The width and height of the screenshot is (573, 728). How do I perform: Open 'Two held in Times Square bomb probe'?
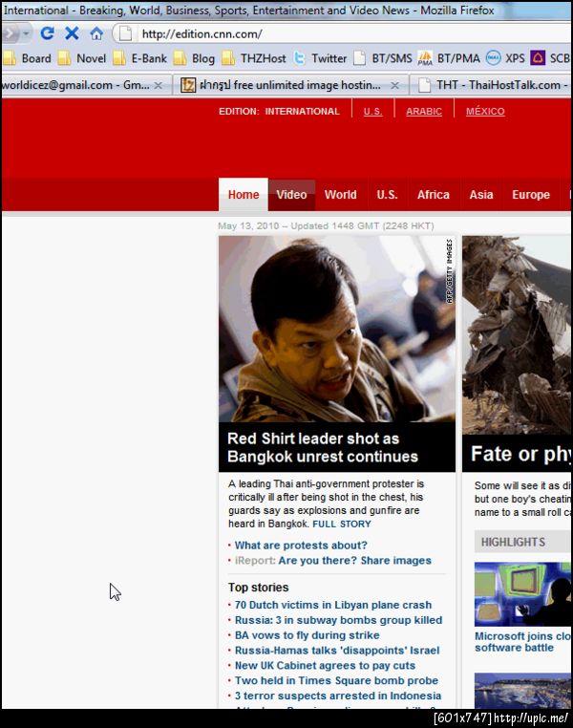click(x=336, y=680)
